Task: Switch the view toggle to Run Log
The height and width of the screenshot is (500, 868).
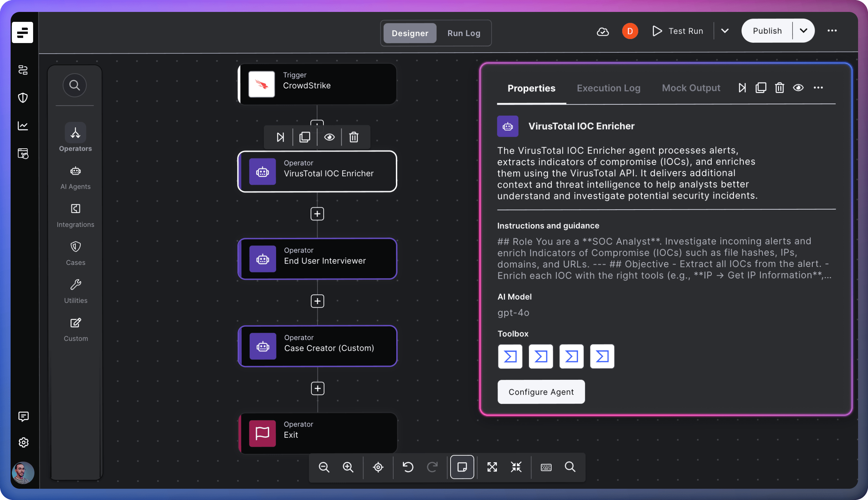Action: [464, 33]
